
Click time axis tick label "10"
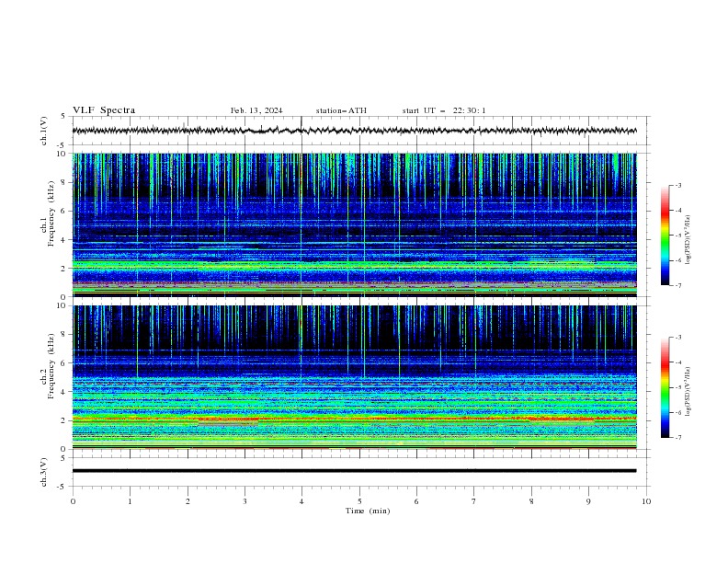point(646,501)
